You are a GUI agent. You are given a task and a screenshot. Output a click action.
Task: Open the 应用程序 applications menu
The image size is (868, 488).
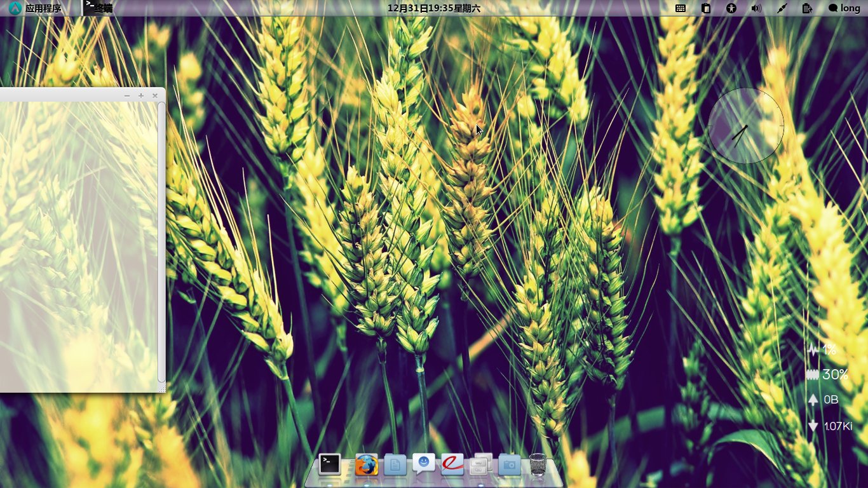tap(35, 8)
